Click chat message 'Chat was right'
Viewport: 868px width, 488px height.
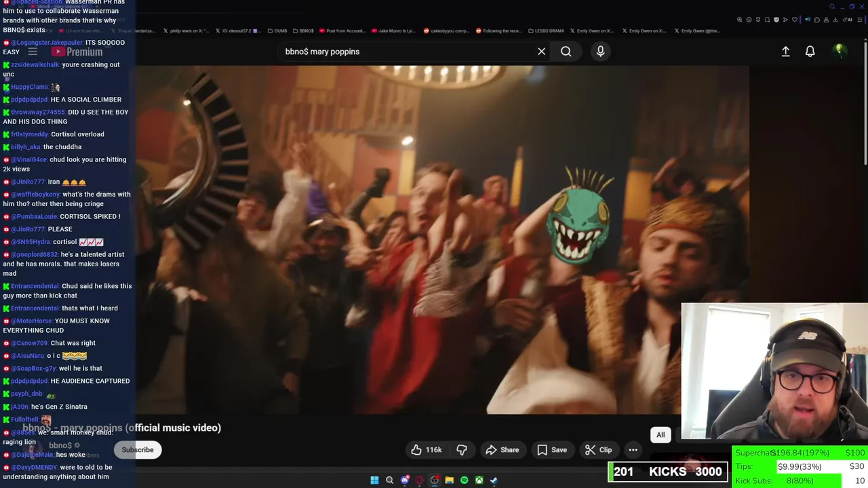73,343
